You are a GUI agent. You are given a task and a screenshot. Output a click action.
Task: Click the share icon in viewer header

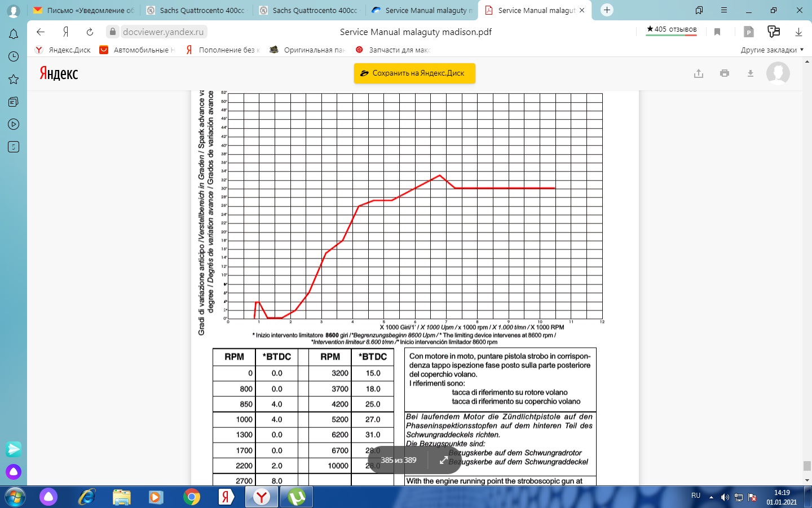pos(698,73)
